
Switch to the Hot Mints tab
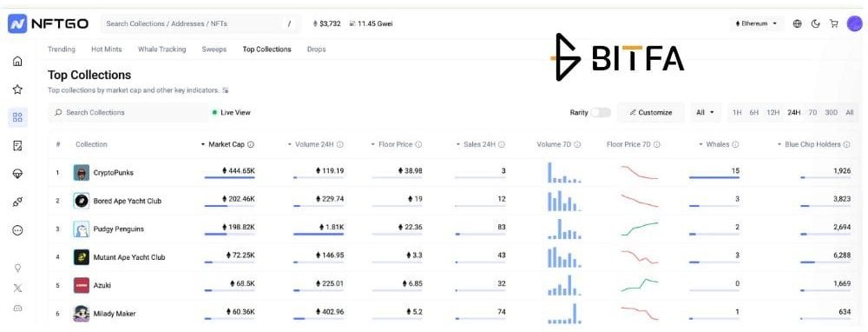[106, 50]
